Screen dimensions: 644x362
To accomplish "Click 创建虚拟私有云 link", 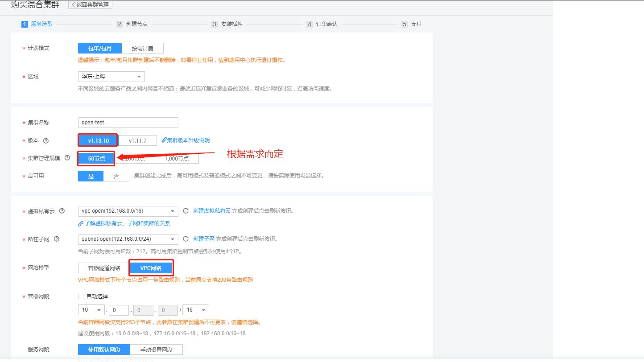I will tap(212, 211).
